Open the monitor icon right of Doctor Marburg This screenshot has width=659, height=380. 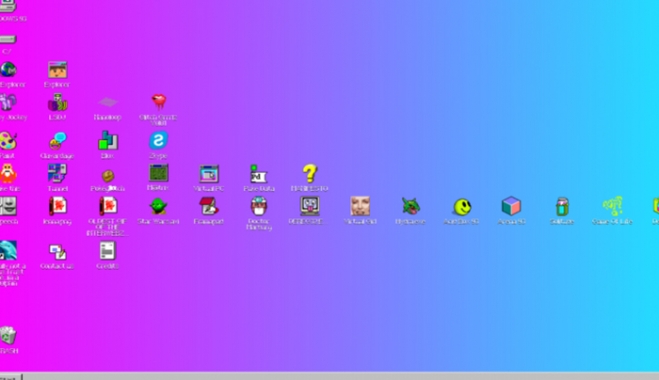pos(310,206)
